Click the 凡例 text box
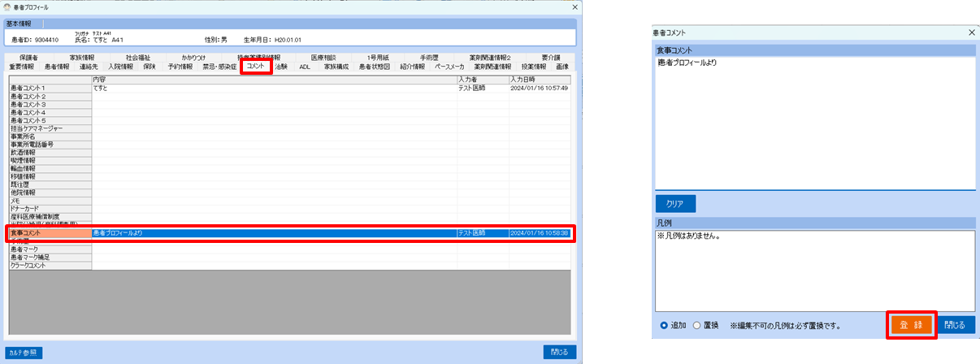This screenshot has width=980, height=364. [x=815, y=270]
